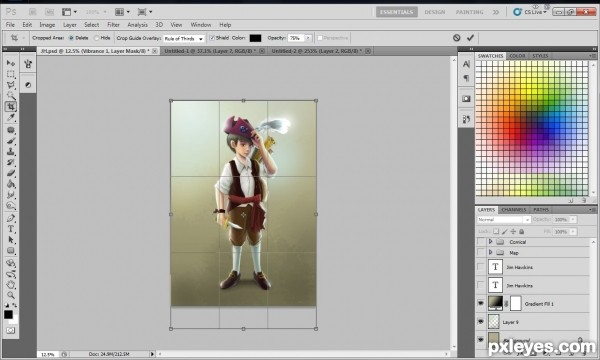Show the Map group layer

pos(481,252)
